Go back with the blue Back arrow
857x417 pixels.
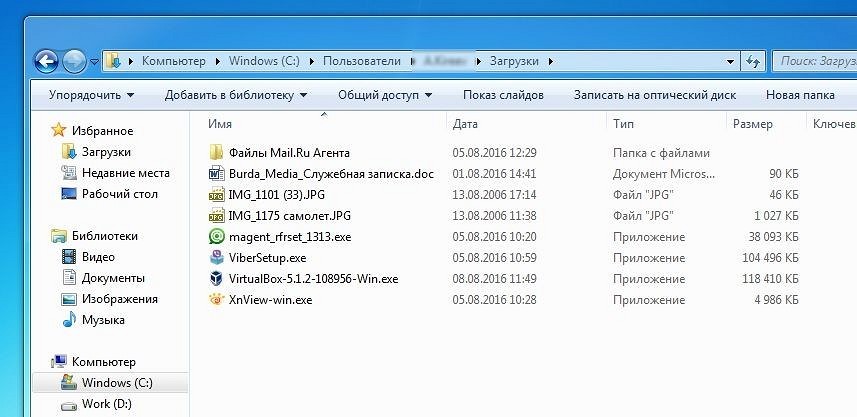pyautogui.click(x=46, y=61)
